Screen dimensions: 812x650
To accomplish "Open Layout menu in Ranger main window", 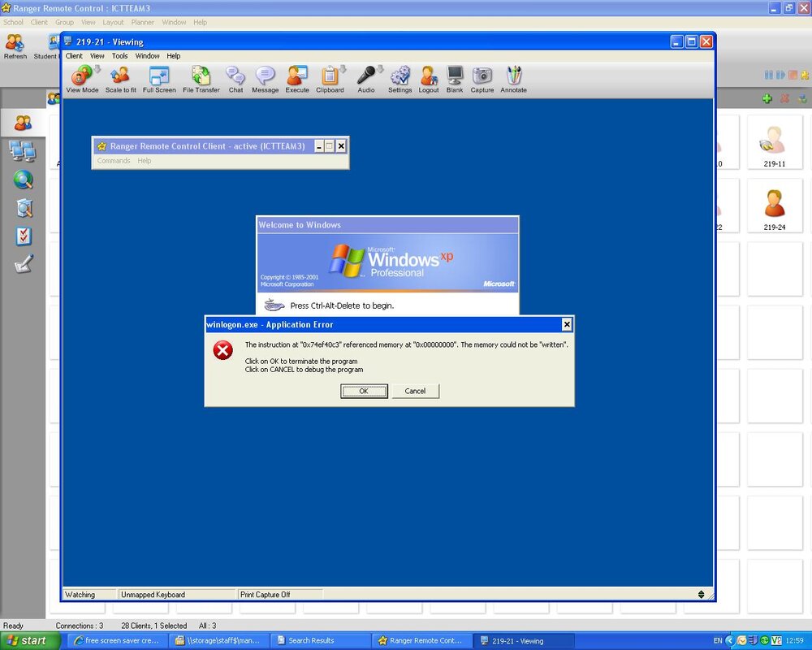I will click(x=113, y=22).
